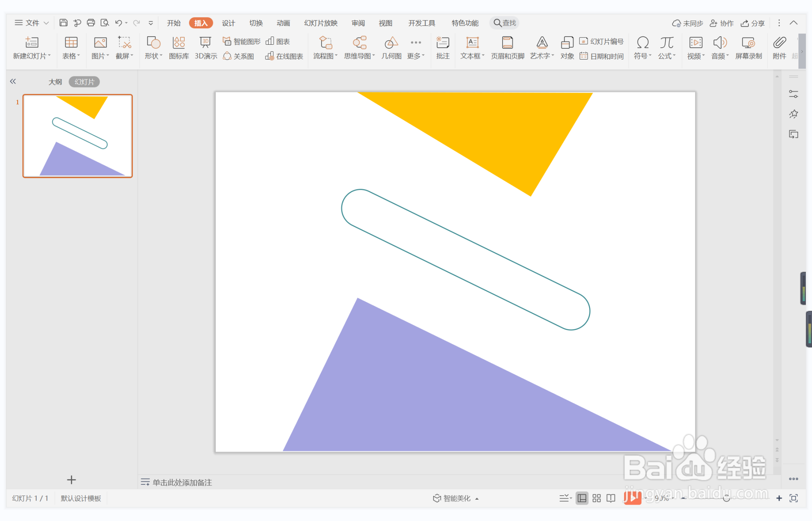Click the Print icon in quick toolbar
This screenshot has width=812, height=521.
(91, 23)
